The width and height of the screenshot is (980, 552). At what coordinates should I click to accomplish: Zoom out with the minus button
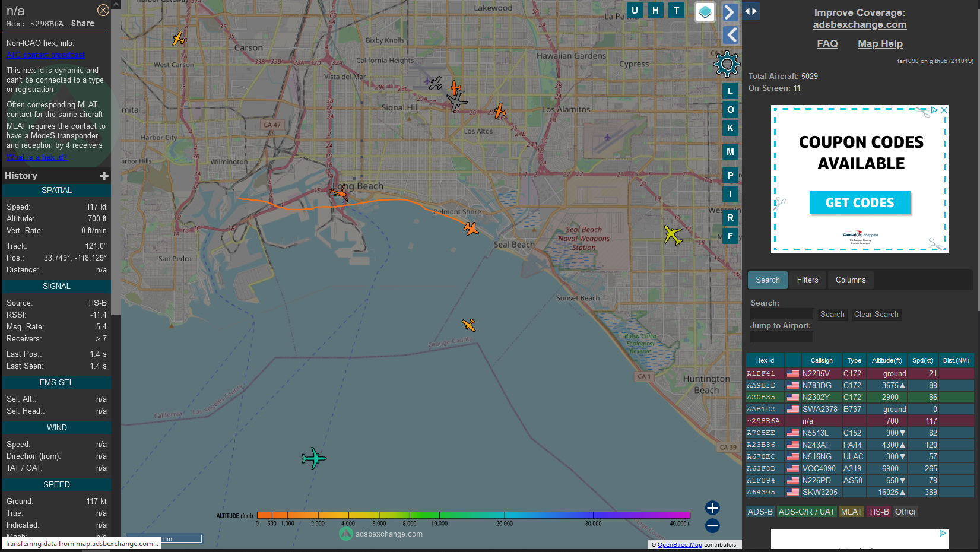click(712, 526)
